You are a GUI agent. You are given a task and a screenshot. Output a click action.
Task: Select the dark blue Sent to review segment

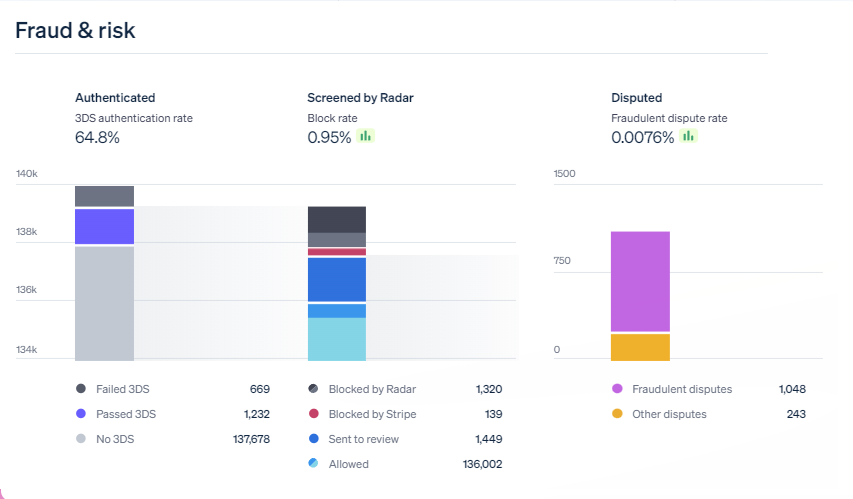point(337,280)
